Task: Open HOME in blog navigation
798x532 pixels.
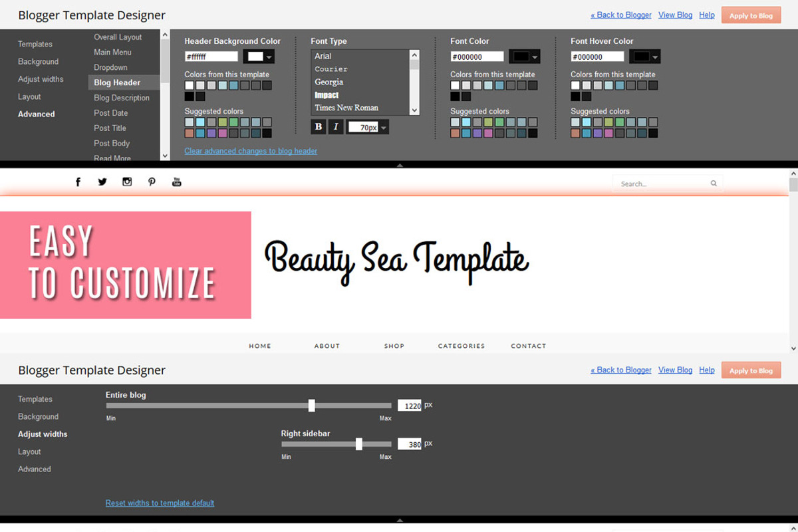Action: tap(260, 346)
